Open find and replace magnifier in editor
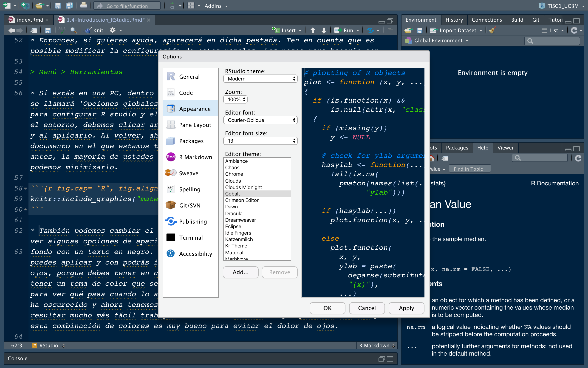The image size is (588, 368). (x=73, y=30)
